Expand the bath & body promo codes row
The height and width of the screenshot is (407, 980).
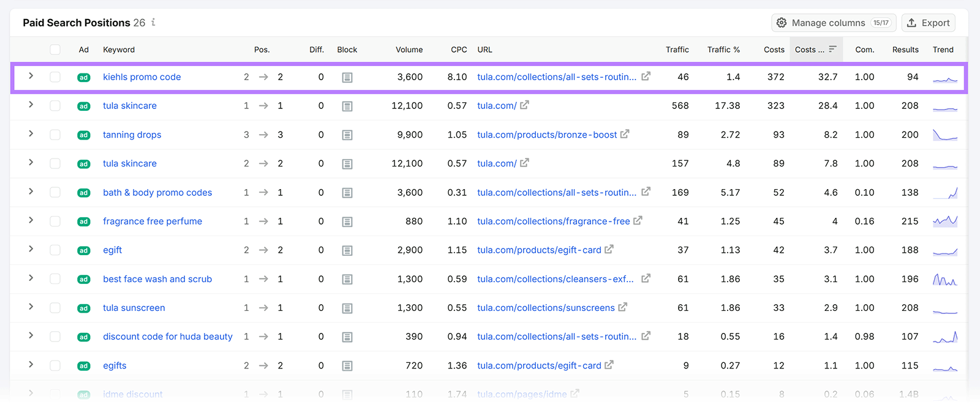tap(31, 191)
